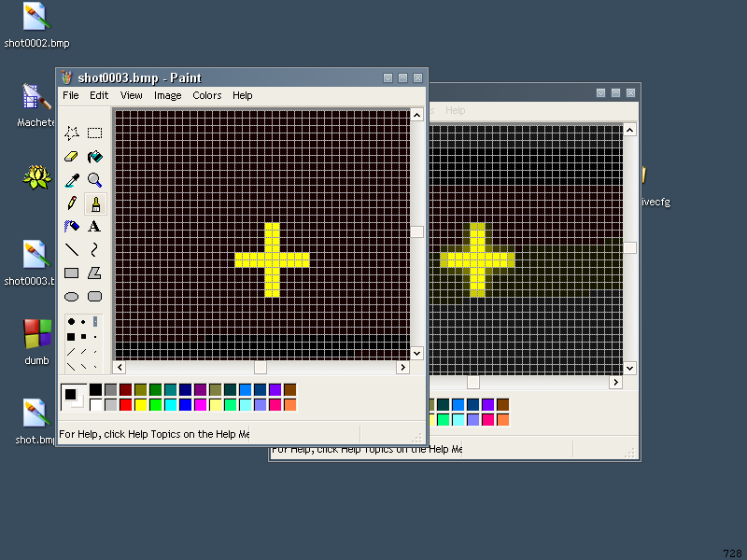Select the largest round brush shape
Screen dimensions: 747x560
click(x=71, y=321)
